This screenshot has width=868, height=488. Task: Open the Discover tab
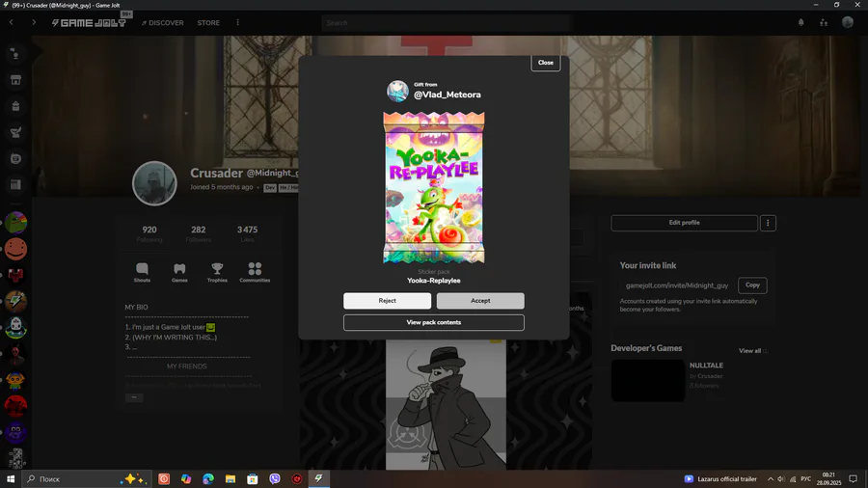163,23
